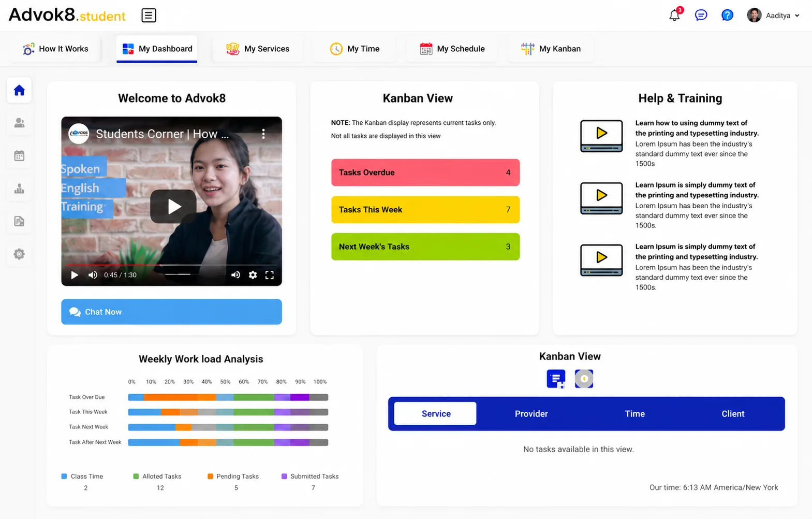This screenshot has height=519, width=812.
Task: Click the video progress bar
Action: point(171,265)
